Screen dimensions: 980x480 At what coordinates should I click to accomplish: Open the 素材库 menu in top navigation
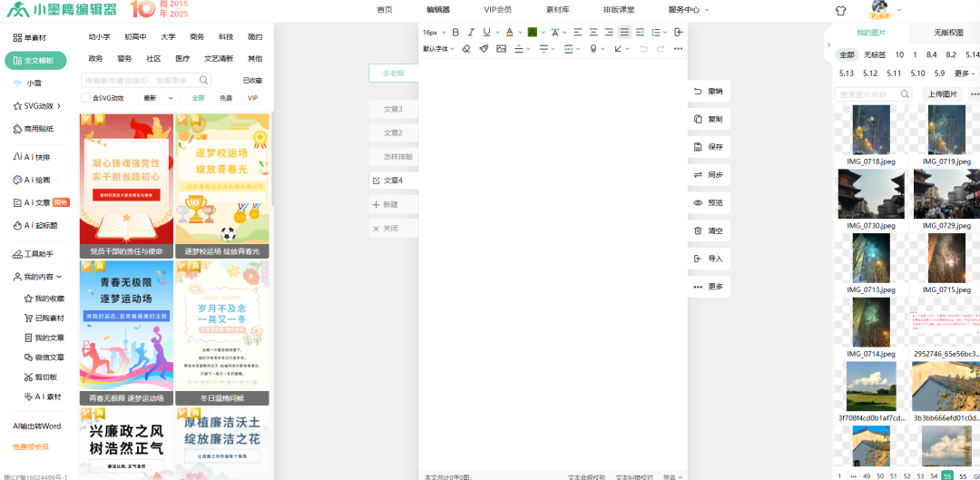pos(557,9)
